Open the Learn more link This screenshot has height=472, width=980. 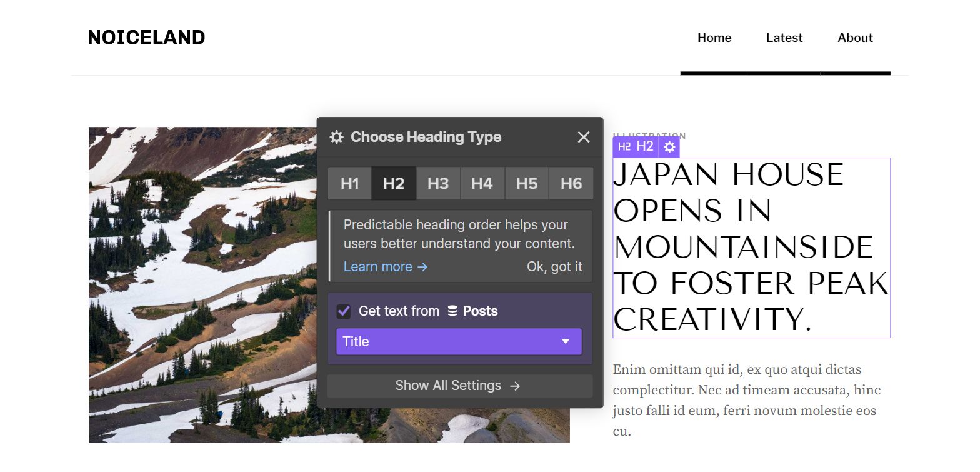pos(385,267)
